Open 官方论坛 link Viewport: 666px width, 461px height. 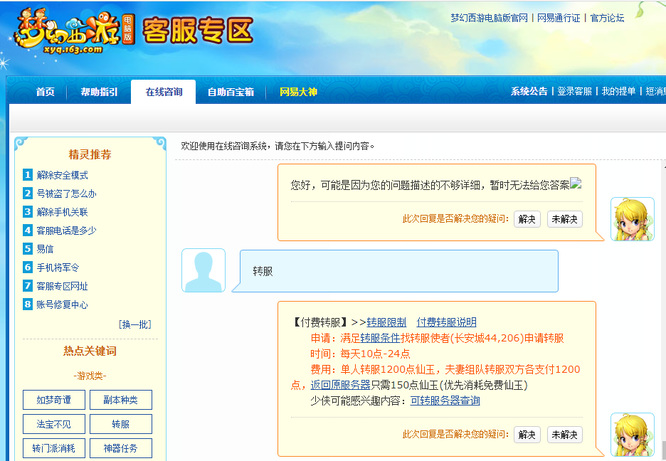[607, 18]
